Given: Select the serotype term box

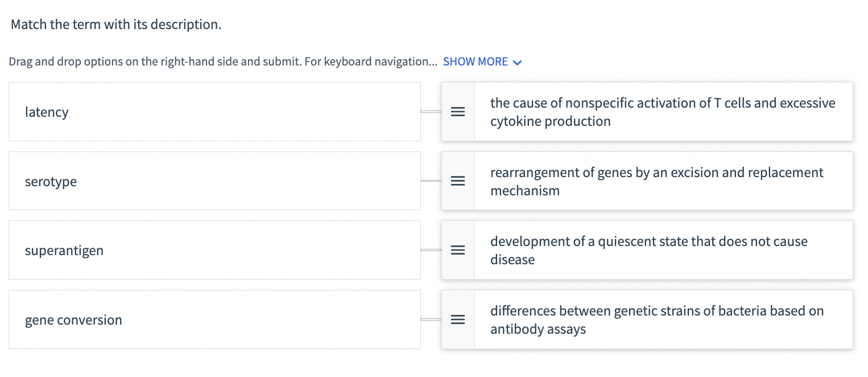Looking at the screenshot, I should [214, 181].
